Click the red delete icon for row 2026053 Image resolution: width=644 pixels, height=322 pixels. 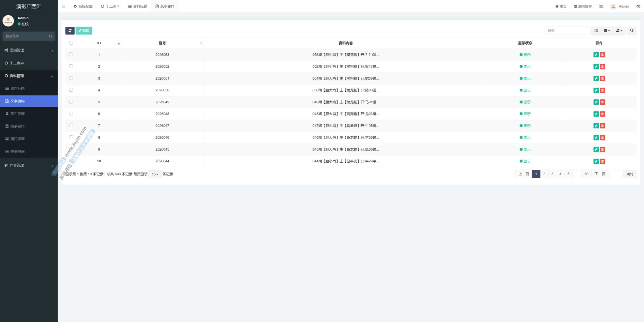point(602,55)
